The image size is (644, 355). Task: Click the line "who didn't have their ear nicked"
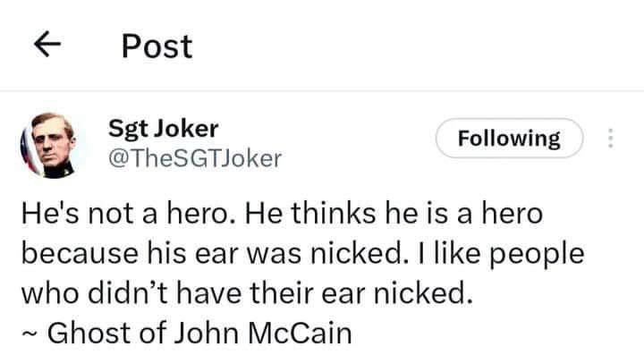[x=247, y=293]
